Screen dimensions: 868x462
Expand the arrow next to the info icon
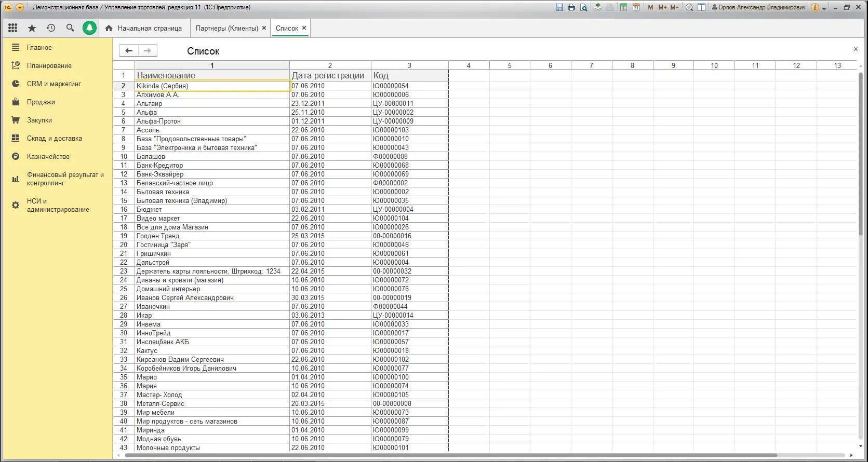tap(824, 8)
